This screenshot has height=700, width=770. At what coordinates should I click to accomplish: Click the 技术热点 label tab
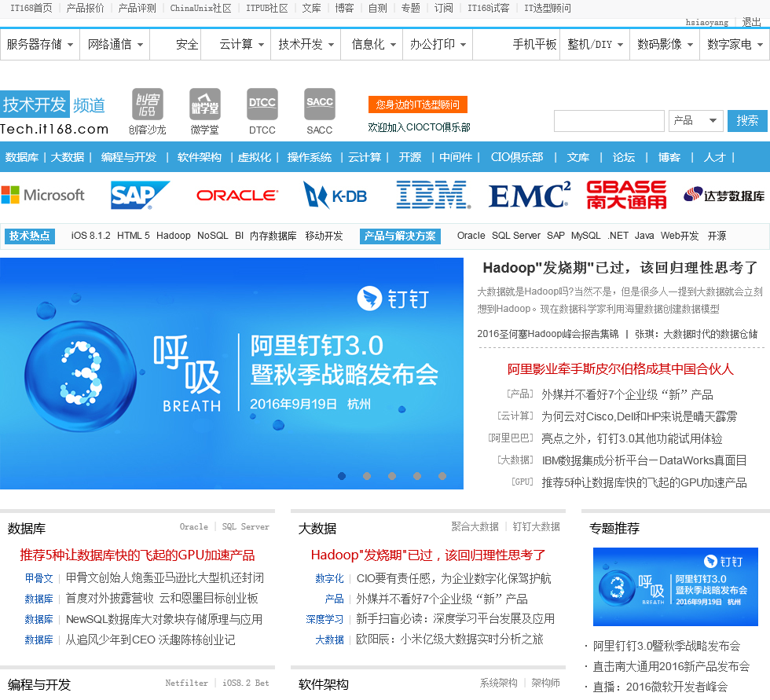pos(30,236)
